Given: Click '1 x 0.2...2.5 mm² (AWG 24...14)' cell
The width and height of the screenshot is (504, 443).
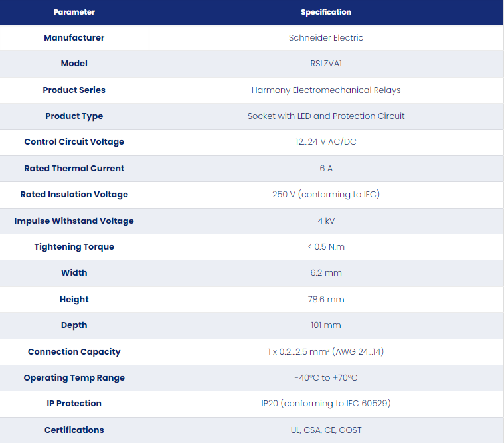Looking at the screenshot, I should coord(326,352).
